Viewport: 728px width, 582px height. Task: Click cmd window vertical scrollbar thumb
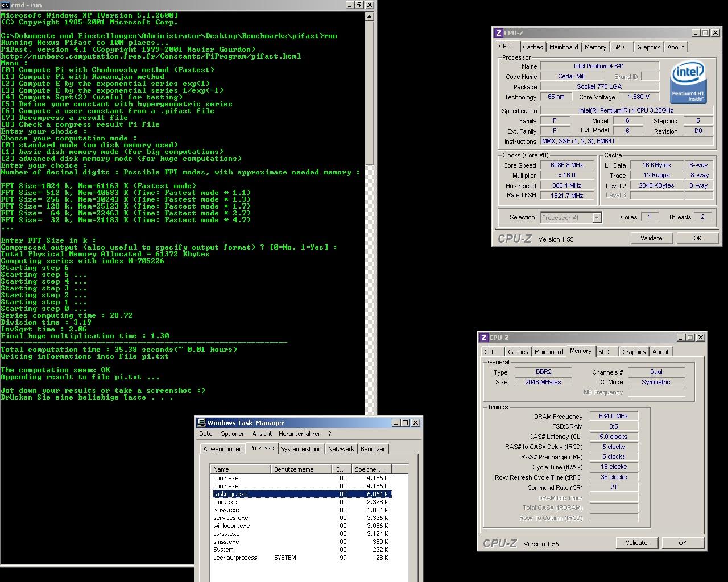(x=369, y=94)
